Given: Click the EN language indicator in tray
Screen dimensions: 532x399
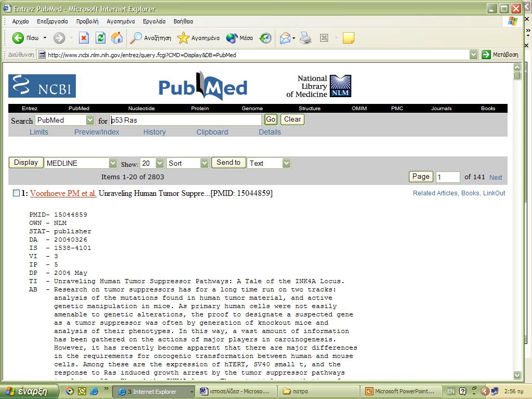Looking at the screenshot, I should (450, 391).
